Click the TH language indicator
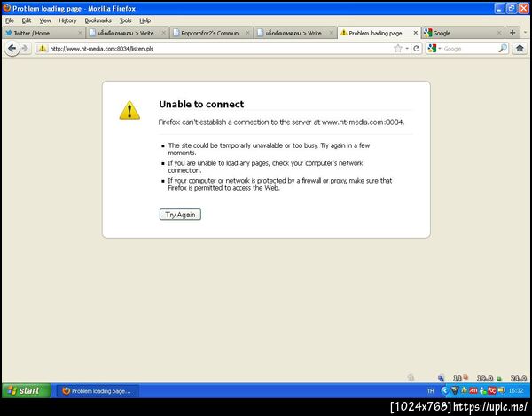This screenshot has width=532, height=416. pyautogui.click(x=431, y=391)
